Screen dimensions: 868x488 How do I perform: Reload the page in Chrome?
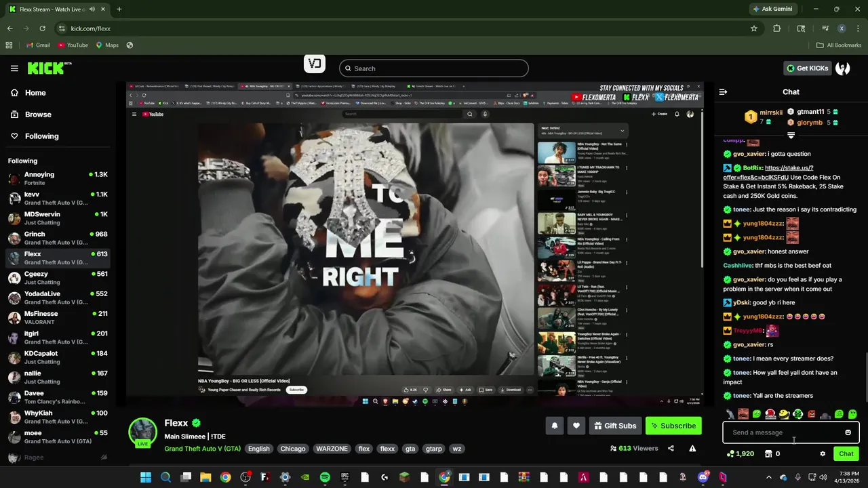coord(42,28)
